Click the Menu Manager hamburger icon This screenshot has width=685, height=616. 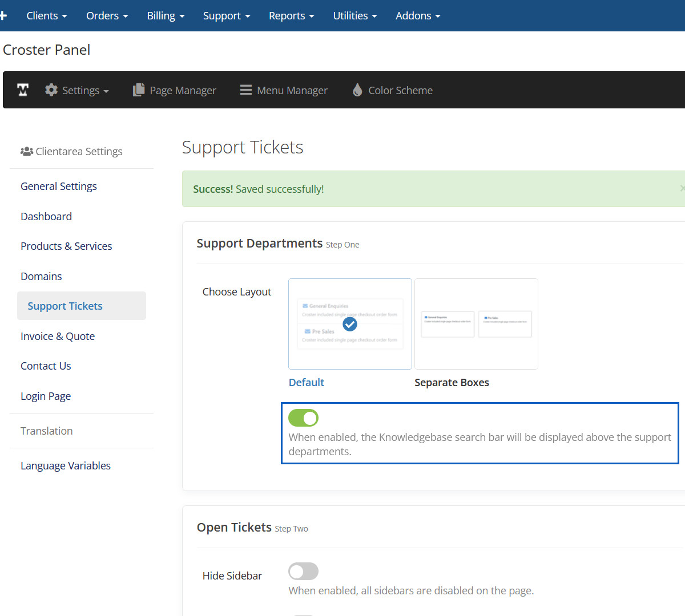pos(246,90)
